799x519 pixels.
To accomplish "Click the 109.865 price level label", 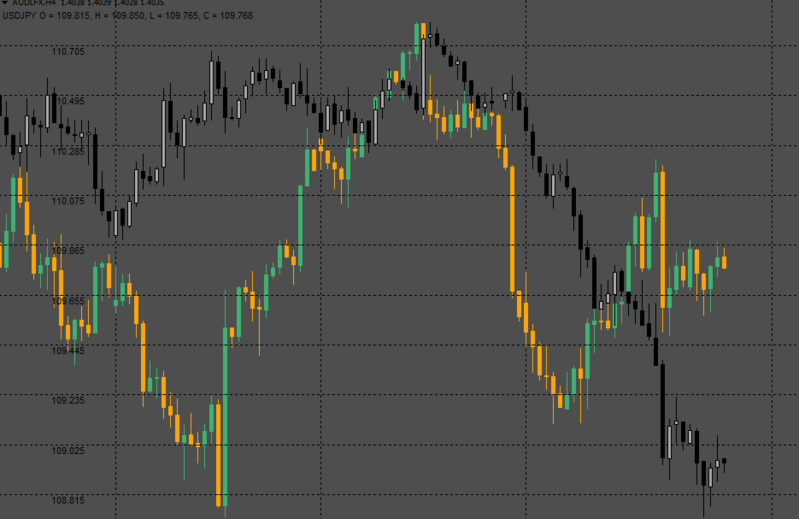I will coord(68,251).
